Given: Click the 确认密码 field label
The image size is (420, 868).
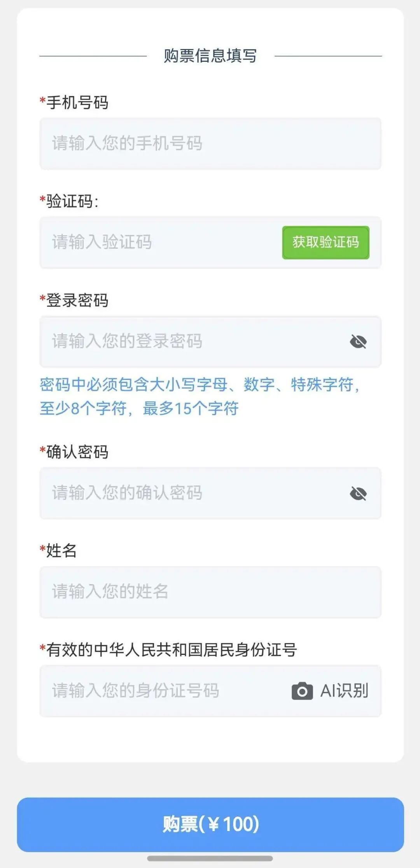Looking at the screenshot, I should click(x=77, y=452).
